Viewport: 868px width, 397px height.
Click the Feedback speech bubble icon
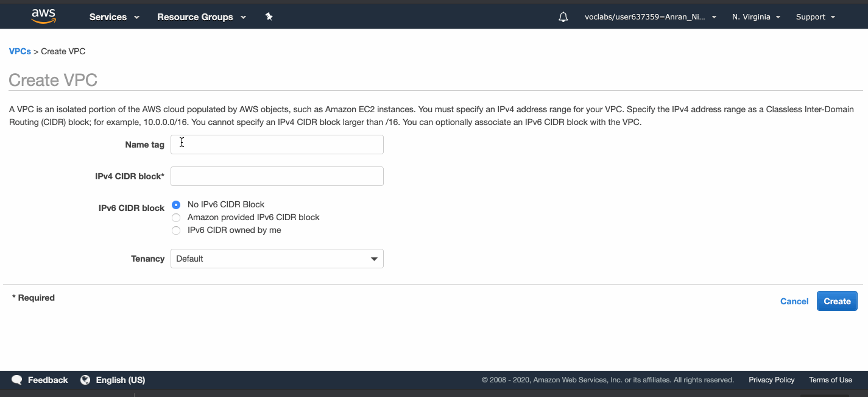tap(16, 379)
